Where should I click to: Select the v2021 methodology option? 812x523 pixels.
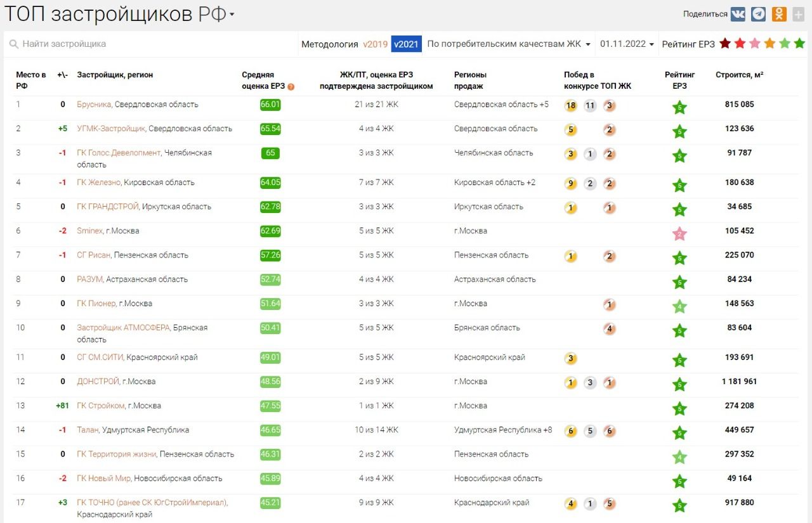[406, 44]
